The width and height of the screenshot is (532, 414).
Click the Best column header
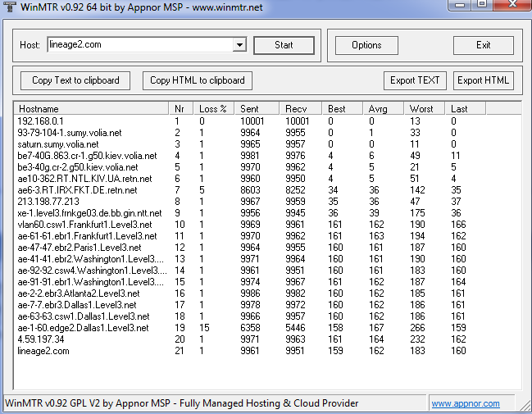tap(342, 108)
